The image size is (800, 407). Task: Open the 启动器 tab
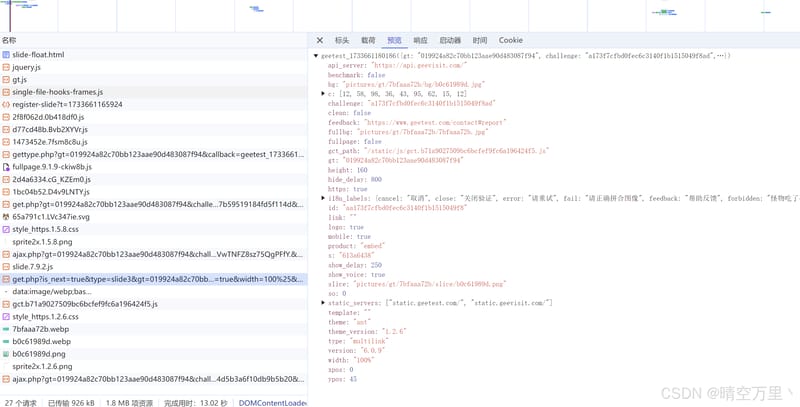point(450,40)
